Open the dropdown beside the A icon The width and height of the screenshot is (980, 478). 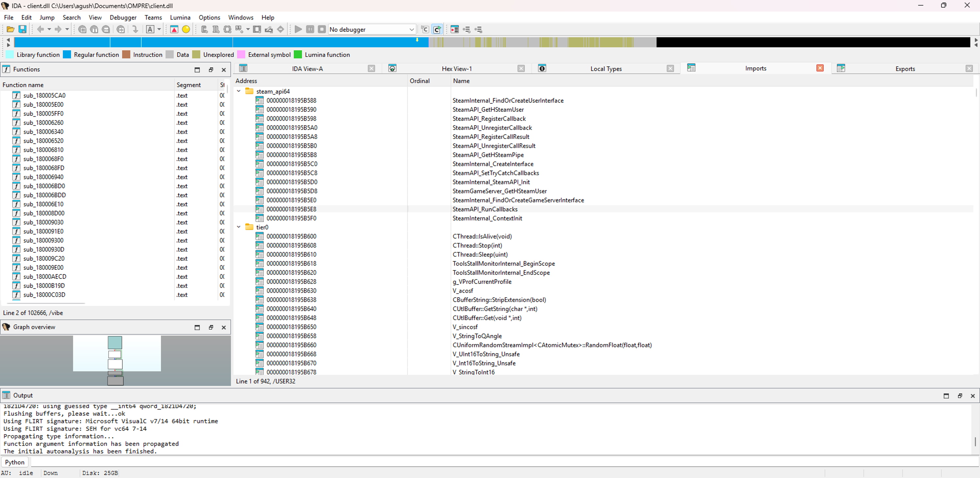[159, 29]
